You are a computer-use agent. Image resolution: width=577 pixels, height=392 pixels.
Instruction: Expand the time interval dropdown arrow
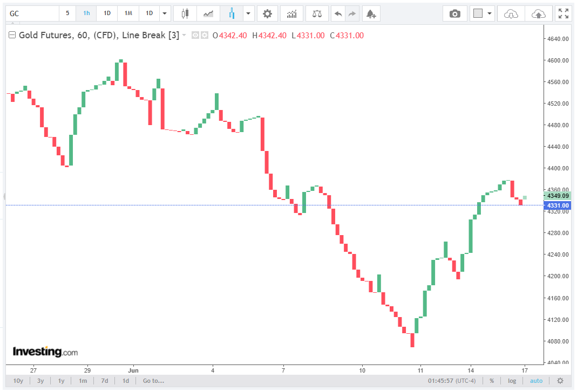165,13
